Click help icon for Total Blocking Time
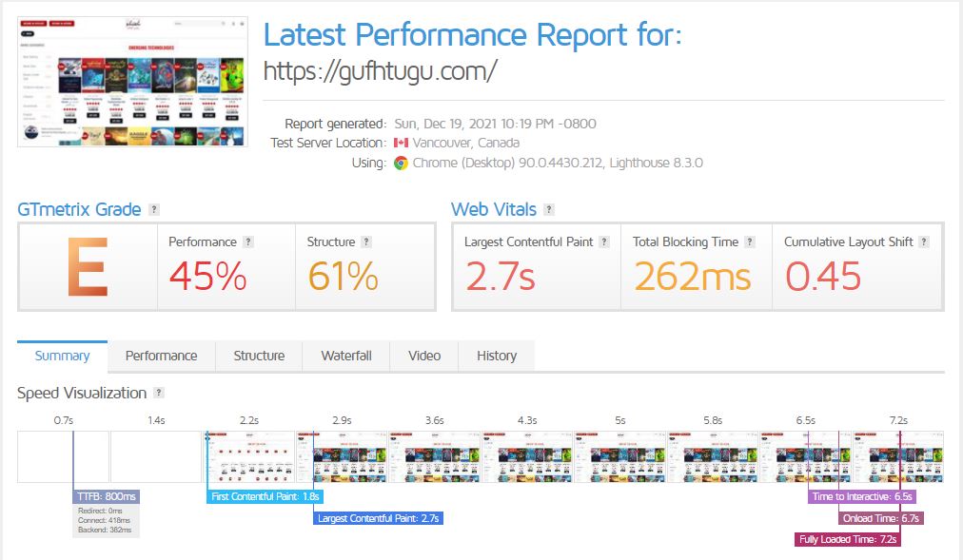This screenshot has height=560, width=963. (x=750, y=242)
